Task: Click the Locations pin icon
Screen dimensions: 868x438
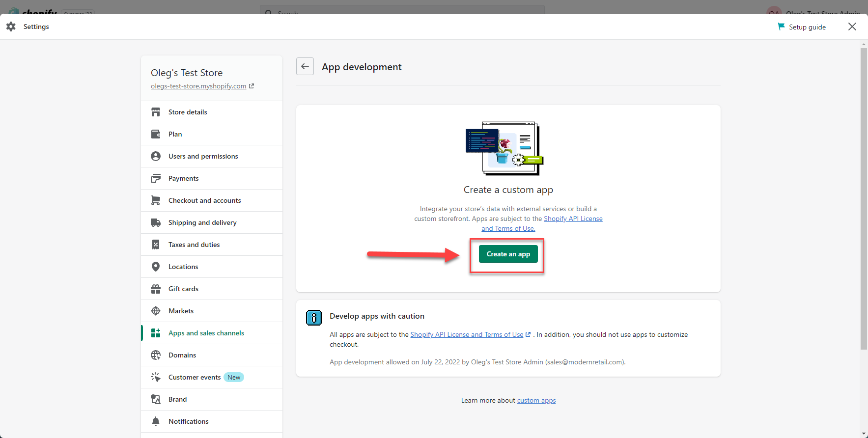Action: pos(156,267)
